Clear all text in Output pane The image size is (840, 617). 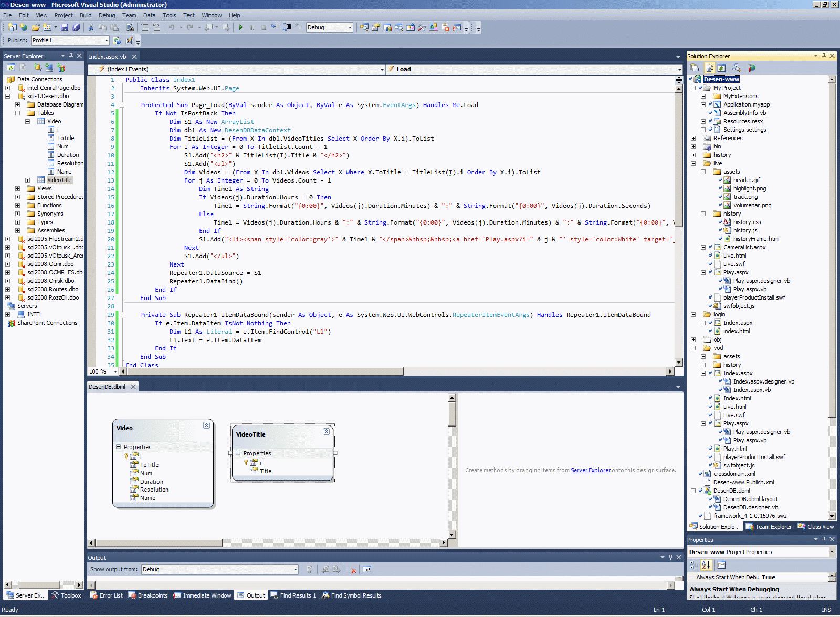pyautogui.click(x=352, y=569)
